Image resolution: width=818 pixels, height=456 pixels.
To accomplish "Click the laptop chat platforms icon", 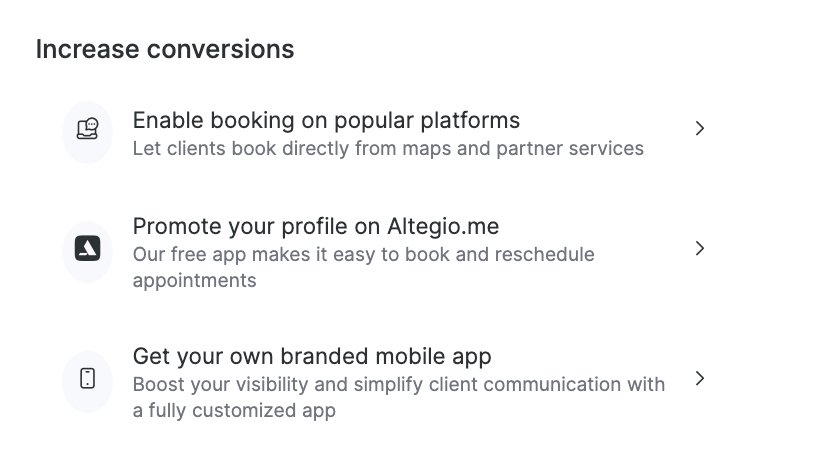I will point(88,130).
